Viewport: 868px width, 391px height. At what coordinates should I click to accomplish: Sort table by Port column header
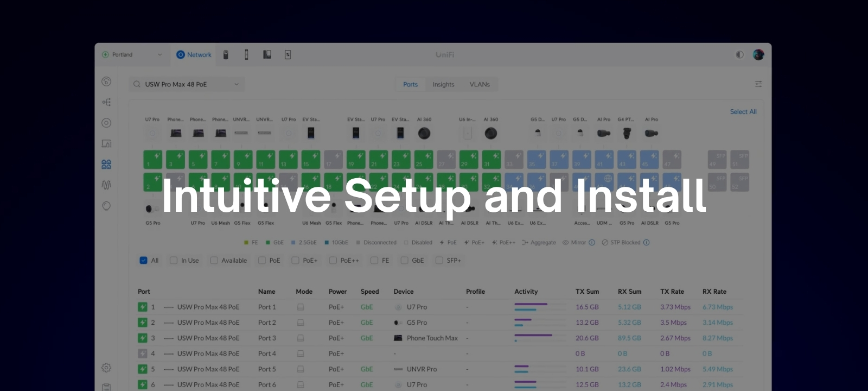[x=144, y=292]
